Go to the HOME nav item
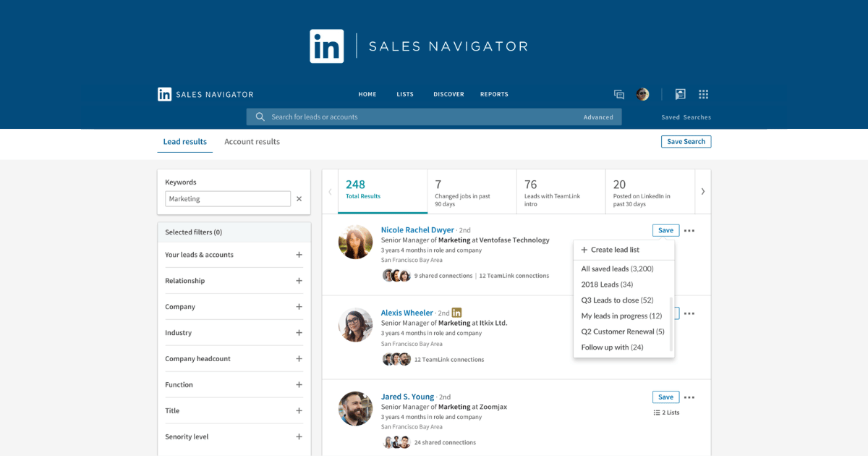Screen dimensions: 868x456 pos(367,94)
